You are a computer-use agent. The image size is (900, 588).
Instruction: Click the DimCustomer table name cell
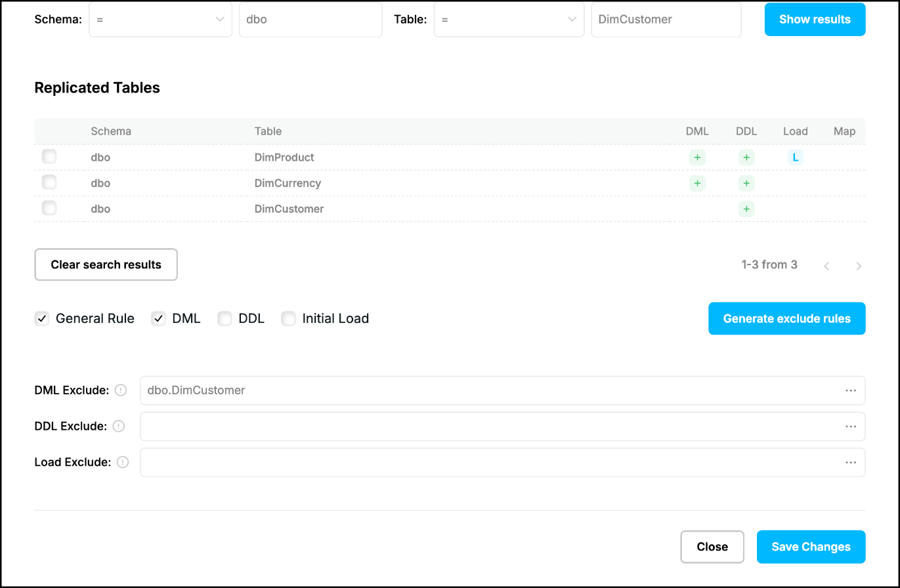coord(289,209)
